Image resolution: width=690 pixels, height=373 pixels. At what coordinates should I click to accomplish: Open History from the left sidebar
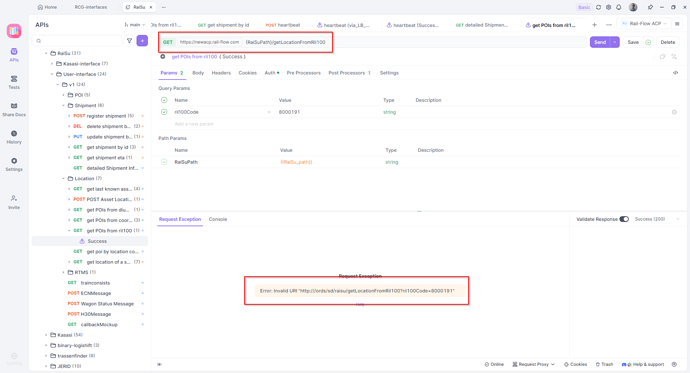click(x=14, y=137)
